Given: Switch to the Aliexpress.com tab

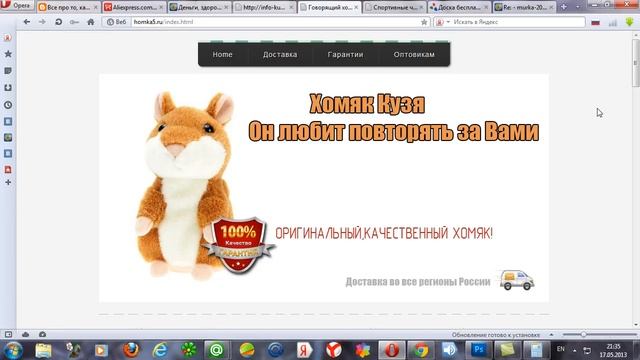Looking at the screenshot, I should click(x=133, y=7).
